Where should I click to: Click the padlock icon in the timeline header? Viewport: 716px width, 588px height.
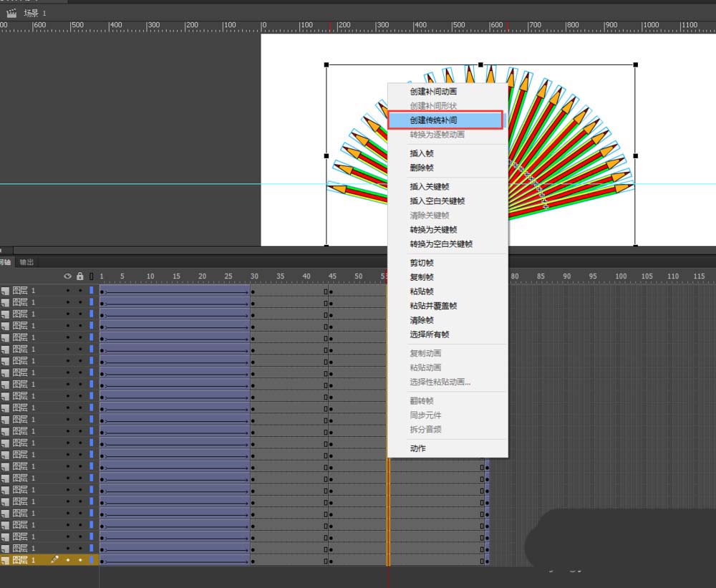click(79, 276)
